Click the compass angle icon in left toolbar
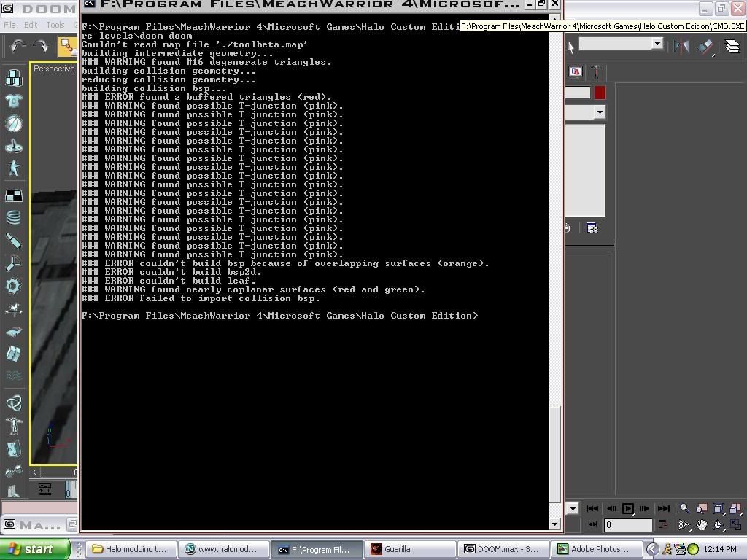747x560 pixels. point(13,263)
